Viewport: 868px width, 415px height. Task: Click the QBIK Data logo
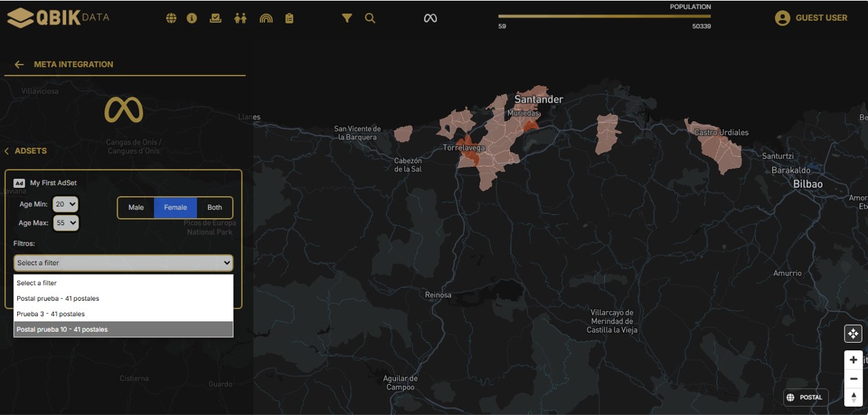tap(58, 18)
